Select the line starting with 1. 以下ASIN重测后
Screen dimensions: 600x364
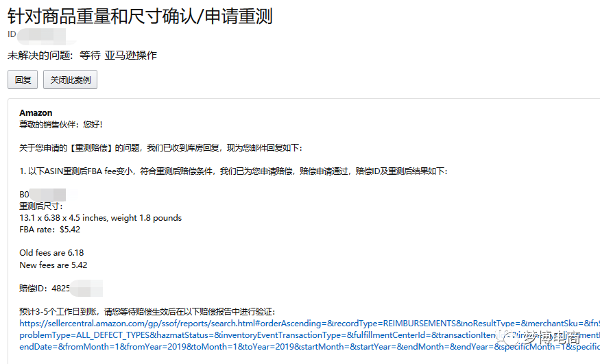click(233, 171)
